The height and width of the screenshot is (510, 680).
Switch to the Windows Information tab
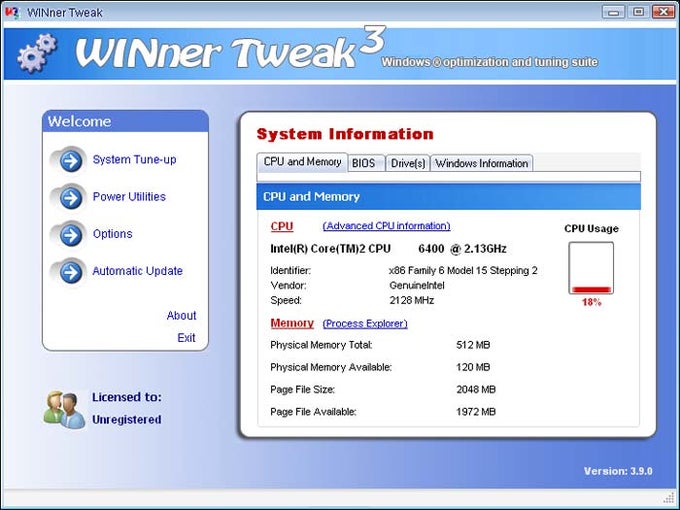482,163
